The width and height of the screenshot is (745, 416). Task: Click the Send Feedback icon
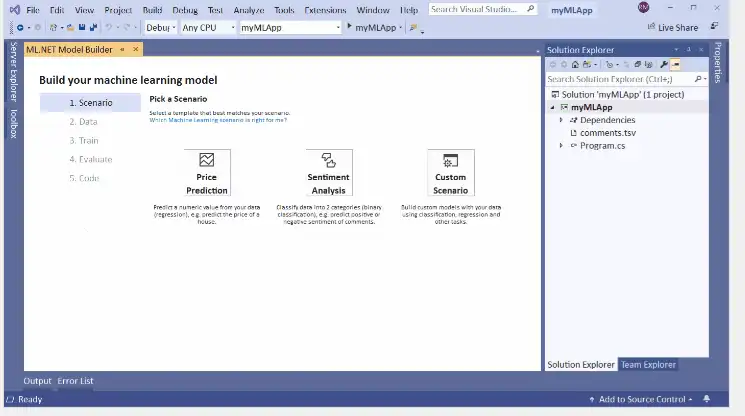coord(714,26)
